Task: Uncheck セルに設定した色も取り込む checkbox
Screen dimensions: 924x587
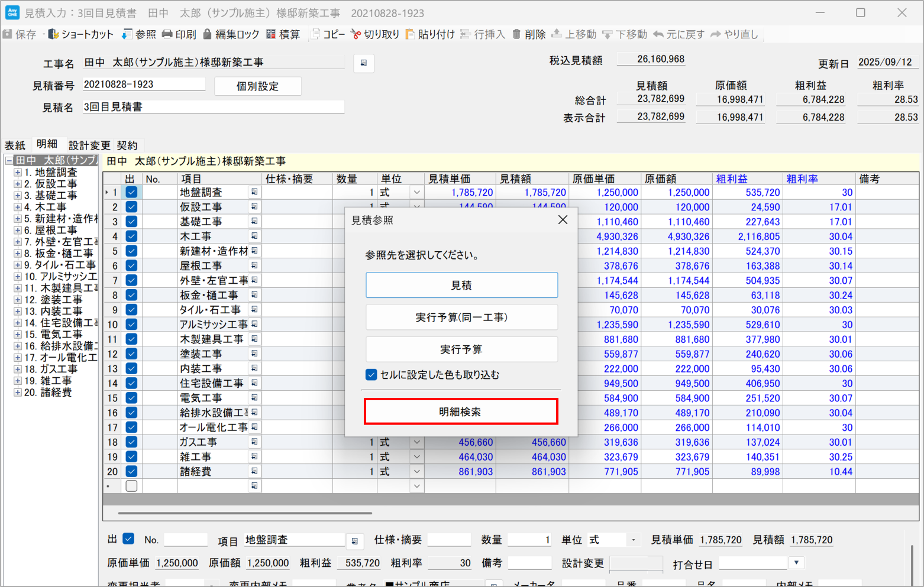Action: [x=371, y=375]
